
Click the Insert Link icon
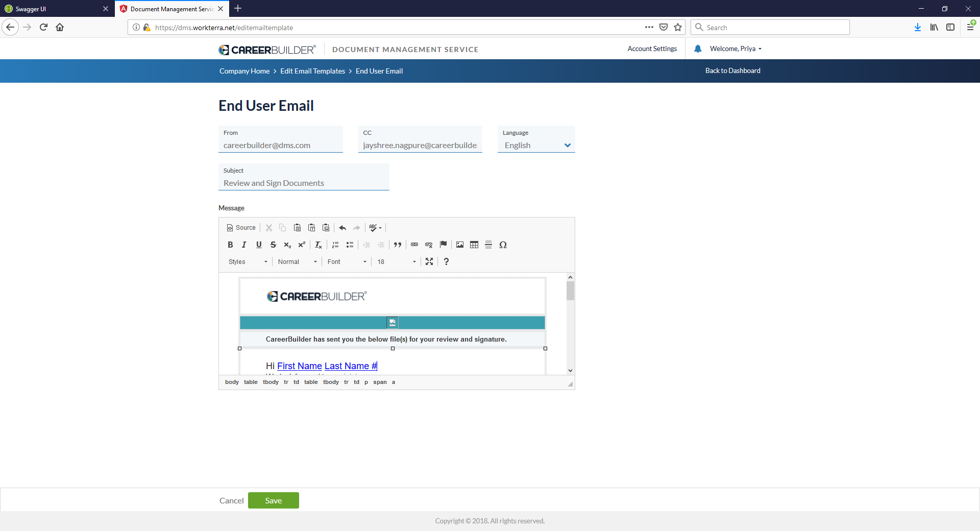click(x=414, y=245)
